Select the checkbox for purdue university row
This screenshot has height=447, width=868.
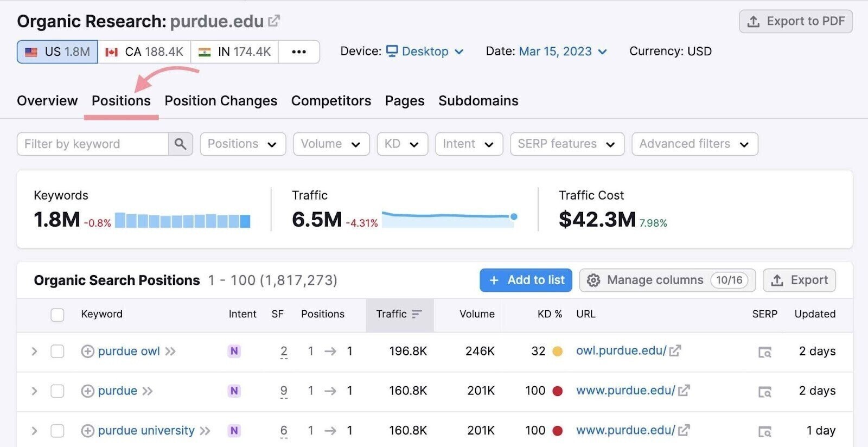click(58, 431)
